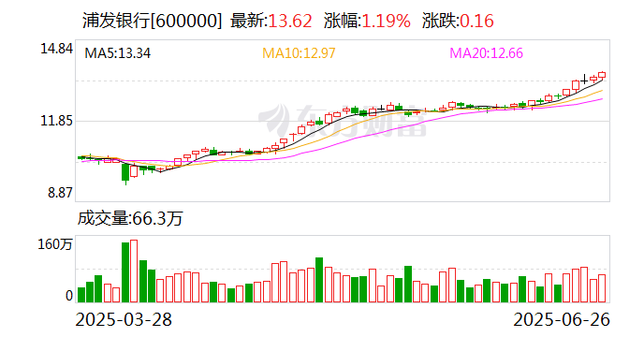Click the tallest red hollow volume bar

(x=134, y=271)
